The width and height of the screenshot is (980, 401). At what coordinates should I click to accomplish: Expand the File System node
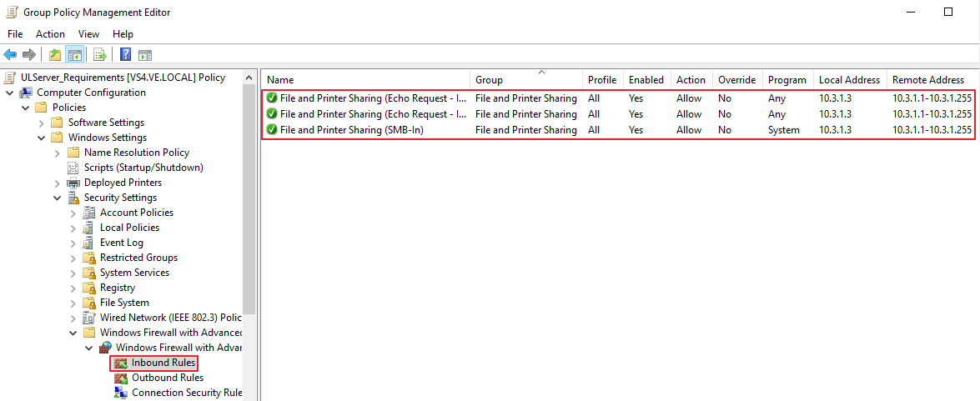[73, 303]
